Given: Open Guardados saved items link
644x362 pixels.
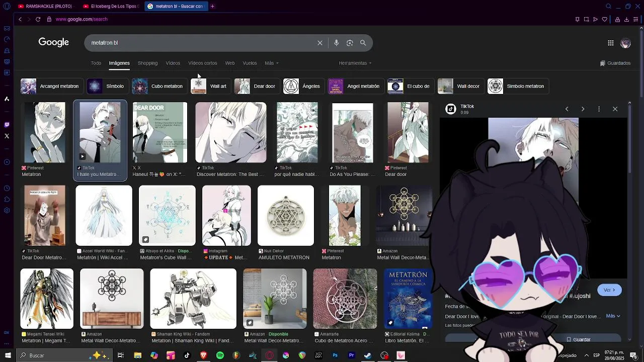Looking at the screenshot, I should coord(615,63).
